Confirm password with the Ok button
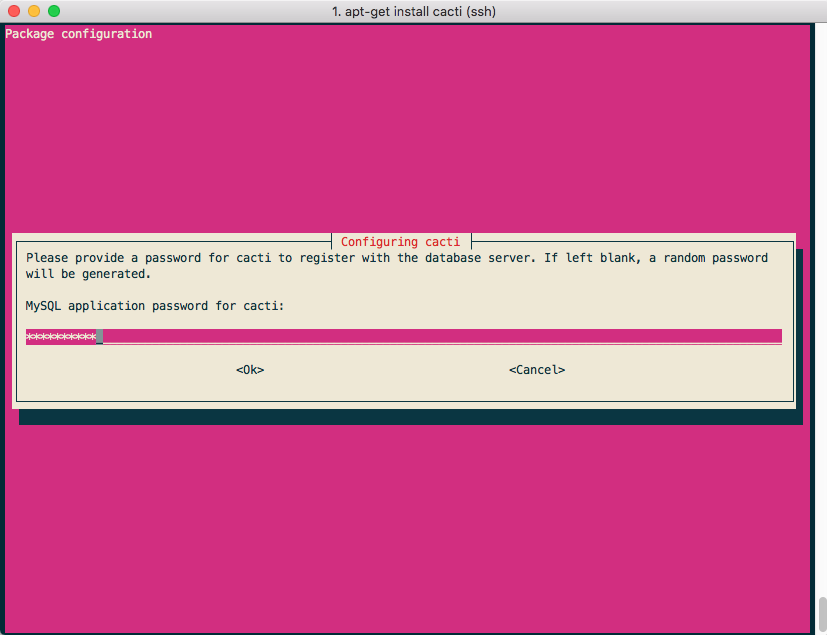 250,370
